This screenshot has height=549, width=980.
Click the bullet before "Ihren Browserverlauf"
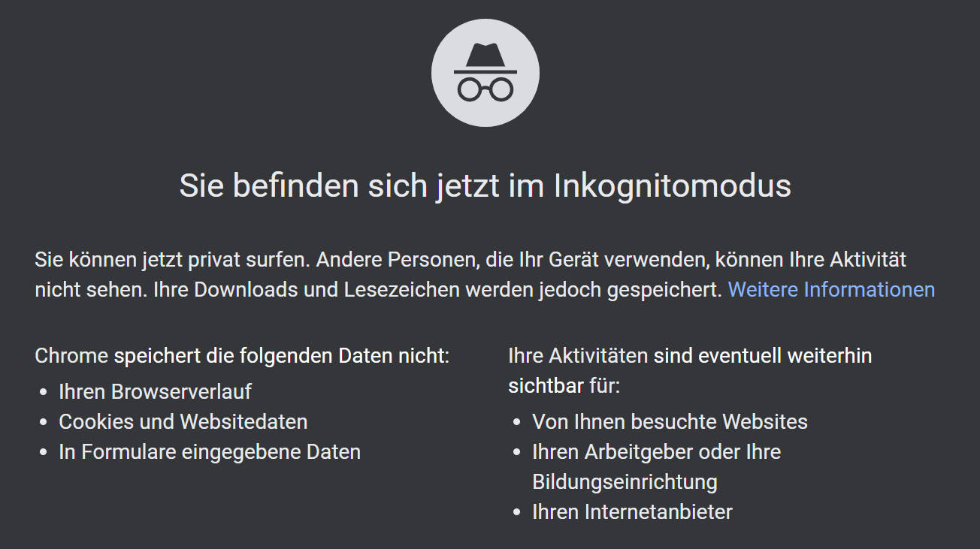(43, 392)
